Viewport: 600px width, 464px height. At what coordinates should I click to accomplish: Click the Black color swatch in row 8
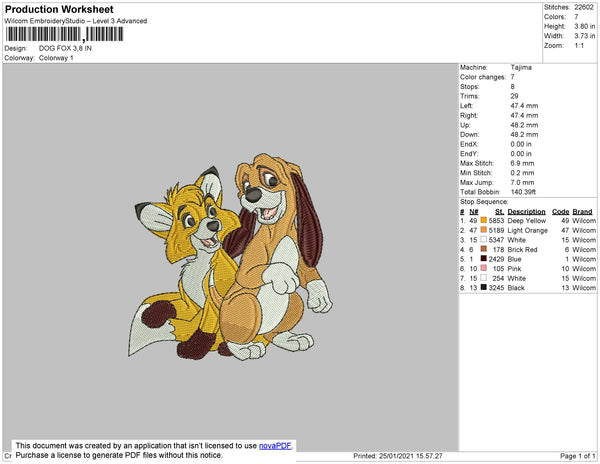484,287
